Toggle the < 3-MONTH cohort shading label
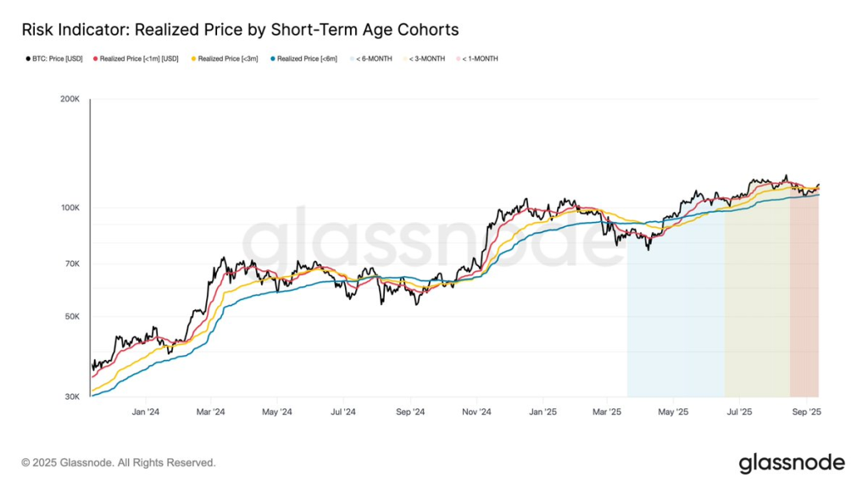The height and width of the screenshot is (488, 868). (428, 58)
